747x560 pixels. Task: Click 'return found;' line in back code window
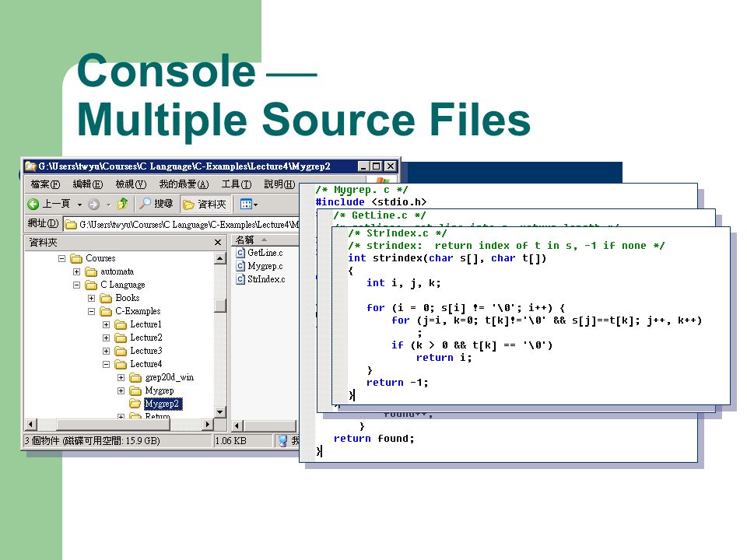[x=374, y=439]
